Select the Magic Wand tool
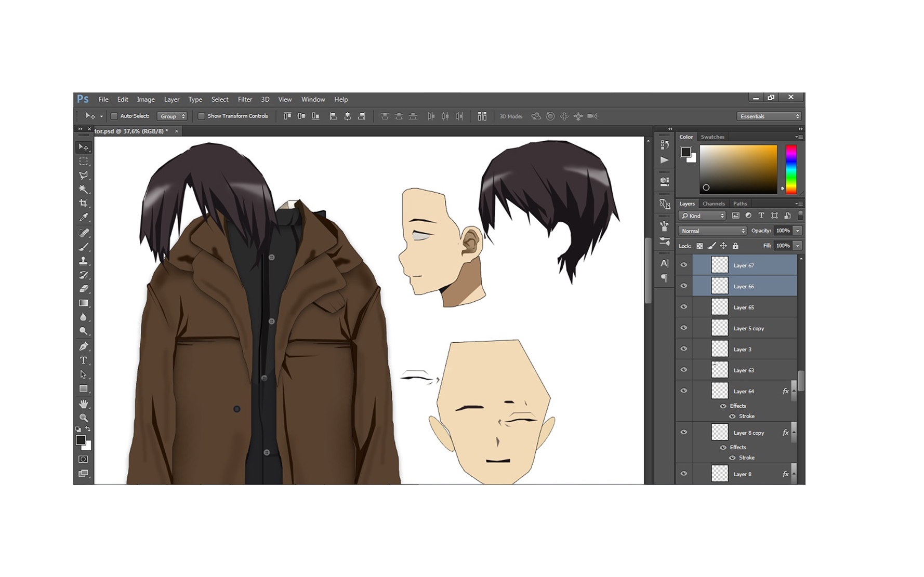924x577 pixels. 84,190
